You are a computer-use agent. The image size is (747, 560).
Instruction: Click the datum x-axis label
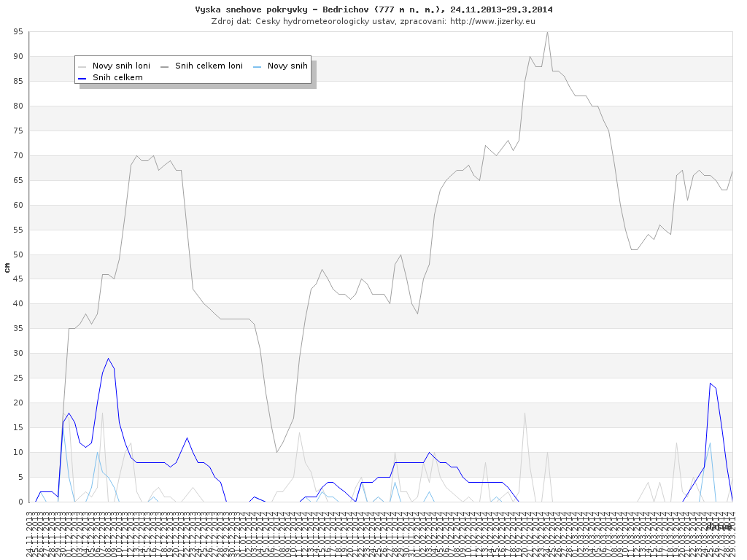click(718, 526)
